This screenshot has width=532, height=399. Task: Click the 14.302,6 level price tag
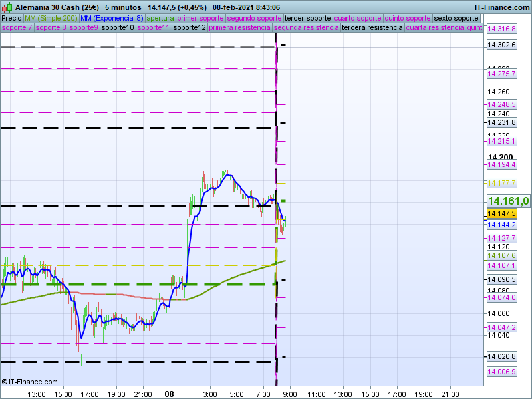point(501,45)
